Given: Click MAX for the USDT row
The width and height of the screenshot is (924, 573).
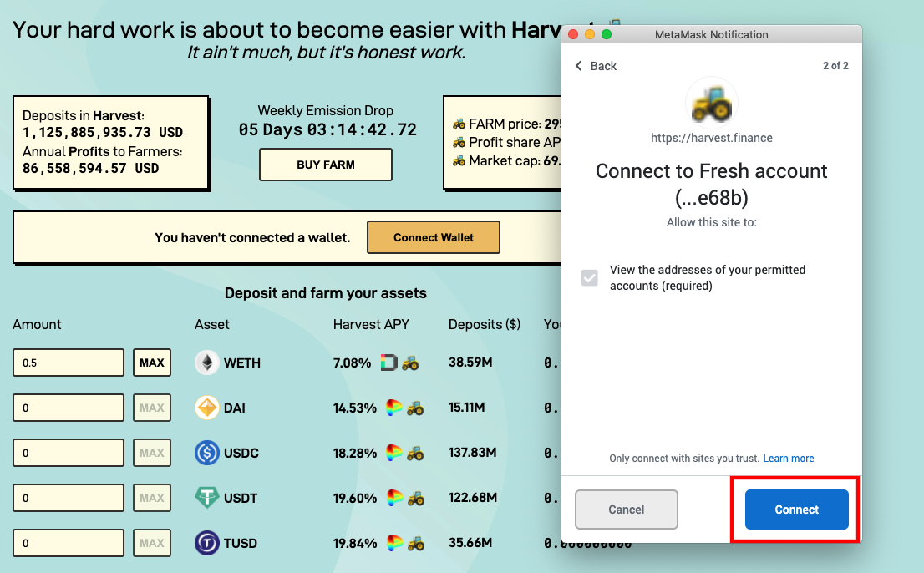Looking at the screenshot, I should pyautogui.click(x=152, y=498).
